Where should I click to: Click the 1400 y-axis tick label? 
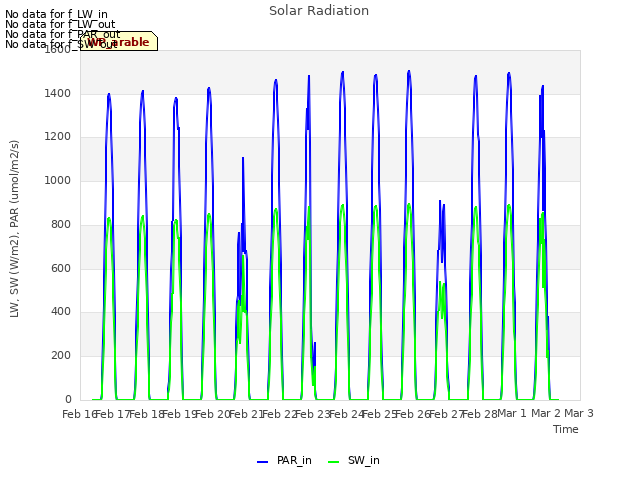click(58, 93)
